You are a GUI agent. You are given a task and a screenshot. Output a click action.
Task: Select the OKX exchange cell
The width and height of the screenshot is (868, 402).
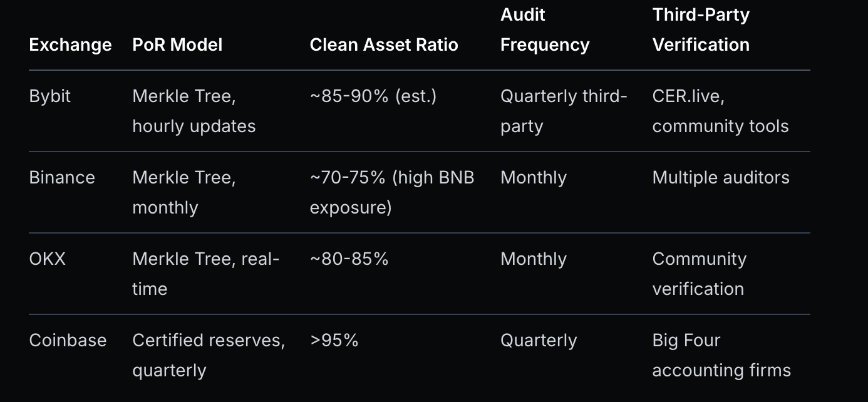(x=47, y=259)
